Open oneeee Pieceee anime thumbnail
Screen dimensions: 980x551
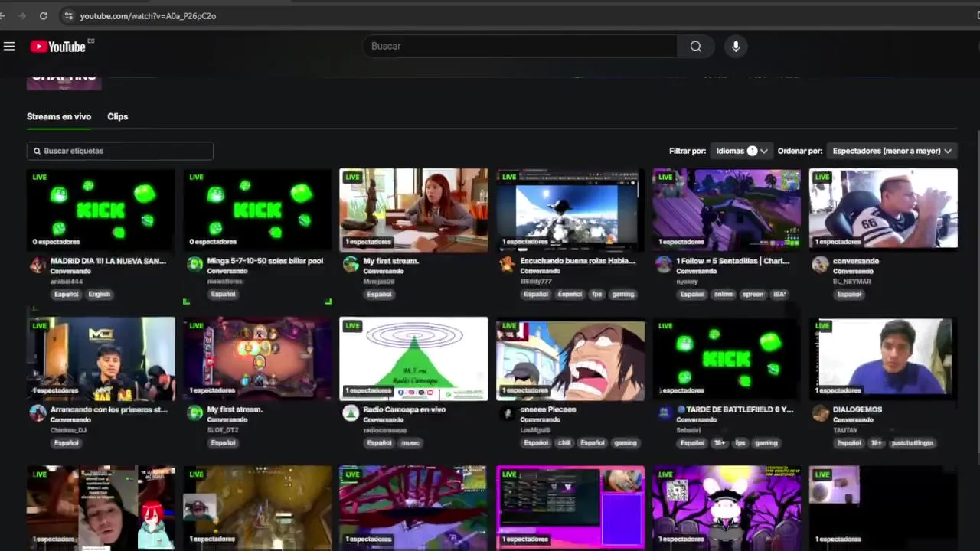click(570, 358)
